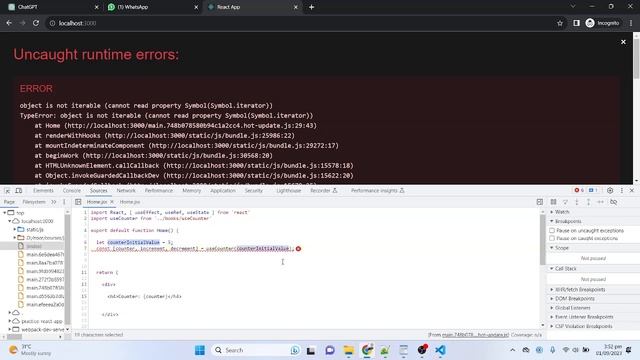Click the inspect element picker icon

(x=7, y=191)
